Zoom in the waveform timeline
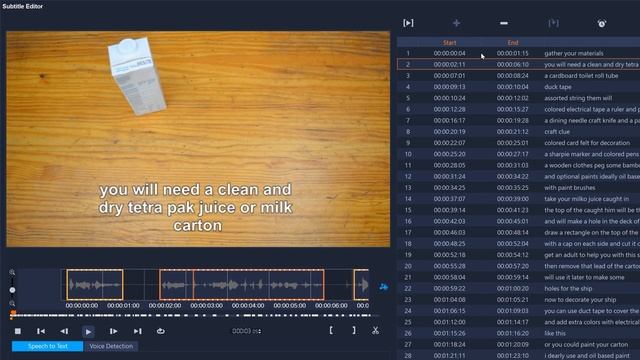This screenshot has width=640, height=360. click(x=12, y=272)
